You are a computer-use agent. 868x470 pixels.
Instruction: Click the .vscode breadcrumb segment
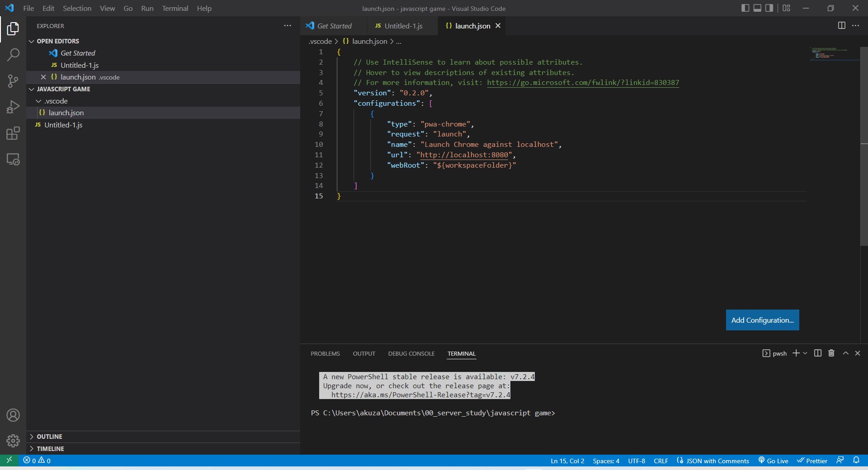click(320, 41)
